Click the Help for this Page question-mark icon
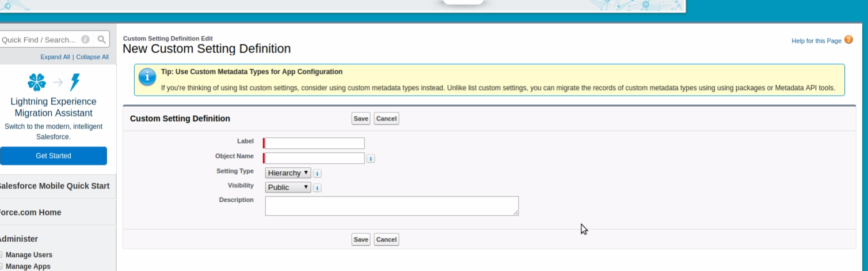Screen dimensions: 868x271 tap(848, 40)
